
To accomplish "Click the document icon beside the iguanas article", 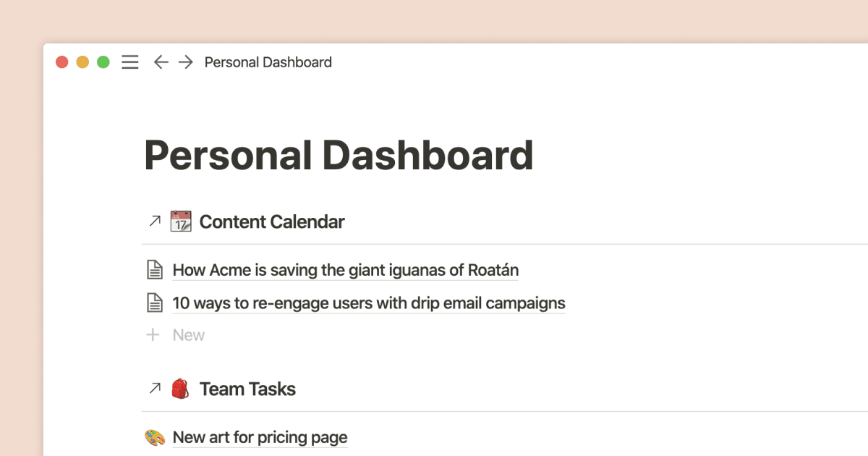I will tap(154, 269).
